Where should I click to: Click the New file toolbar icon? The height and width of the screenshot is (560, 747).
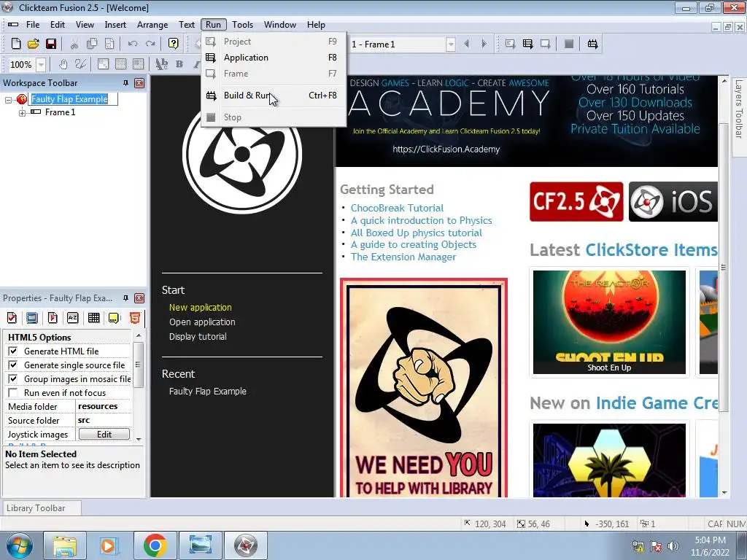[16, 44]
